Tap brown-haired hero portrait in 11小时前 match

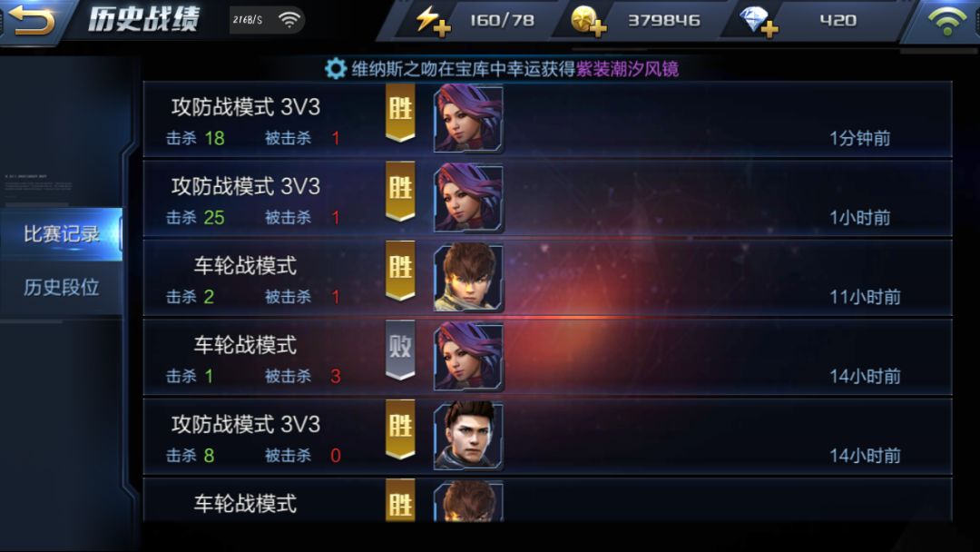[469, 278]
